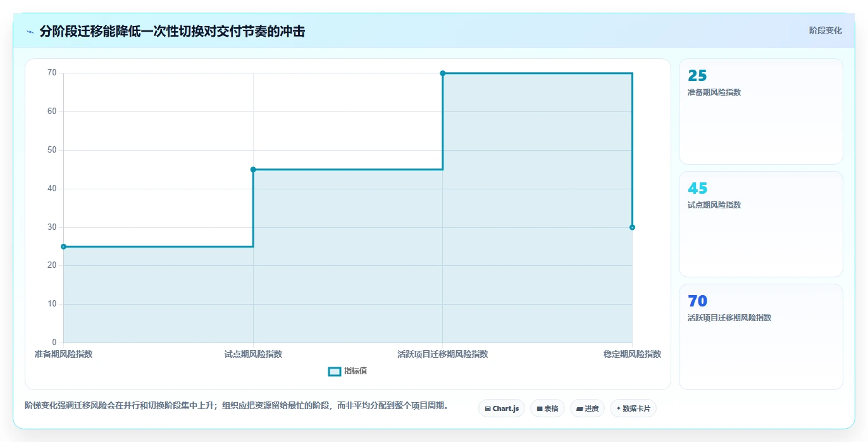Image resolution: width=868 pixels, height=442 pixels.
Task: Click y-axis tick label 10
Action: click(x=52, y=304)
